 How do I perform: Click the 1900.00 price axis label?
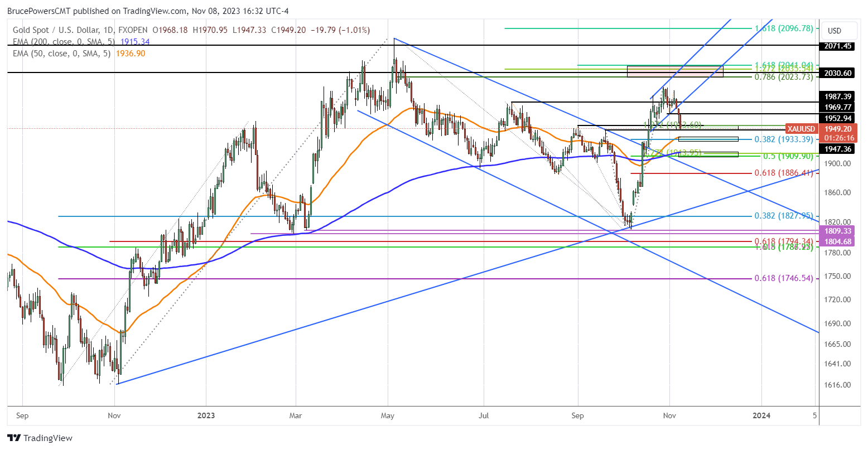pyautogui.click(x=837, y=163)
